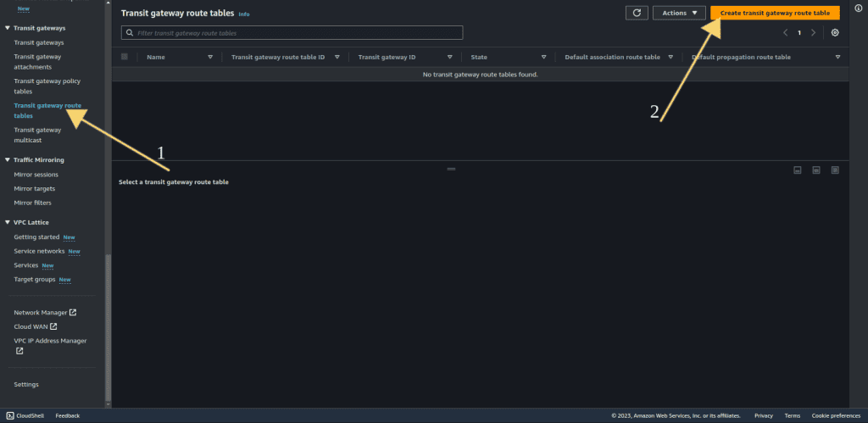Open Mirror filters

(x=33, y=203)
